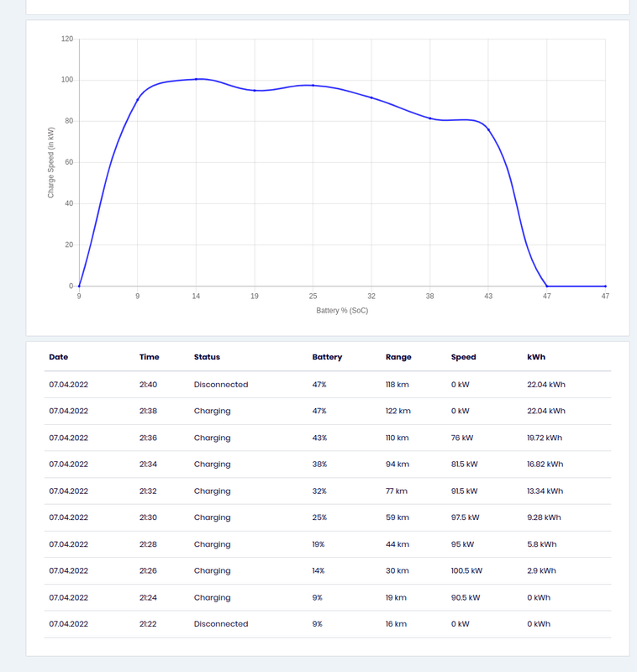Select the chart data point at 19% battery
The height and width of the screenshot is (672, 637).
point(255,91)
